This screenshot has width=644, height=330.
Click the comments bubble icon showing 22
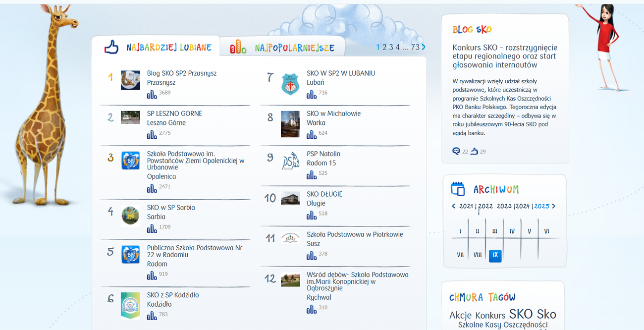(456, 151)
